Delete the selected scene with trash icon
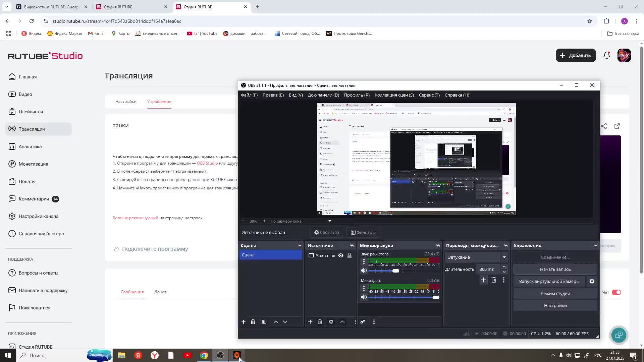 (x=253, y=322)
